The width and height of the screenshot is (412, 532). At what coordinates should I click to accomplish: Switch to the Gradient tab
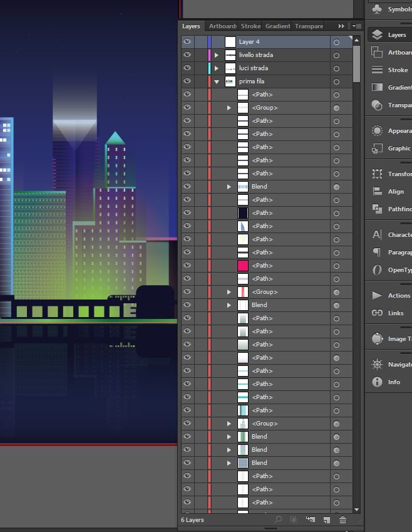pyautogui.click(x=277, y=26)
